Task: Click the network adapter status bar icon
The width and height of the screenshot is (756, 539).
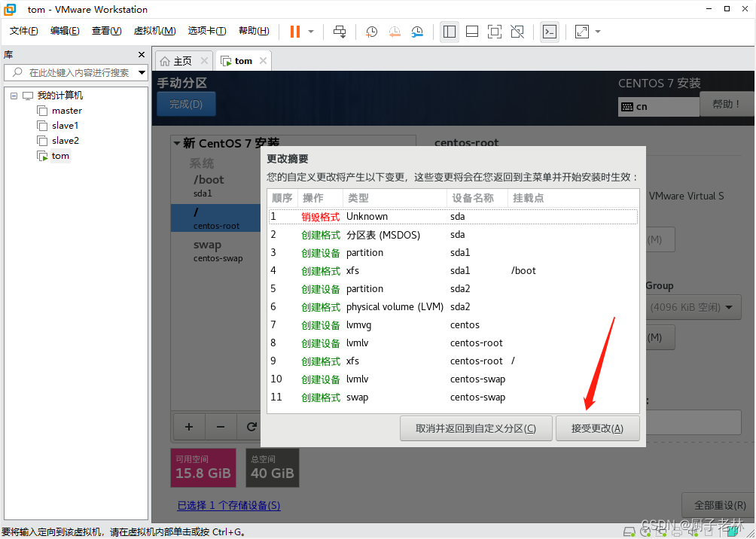Action: (661, 532)
